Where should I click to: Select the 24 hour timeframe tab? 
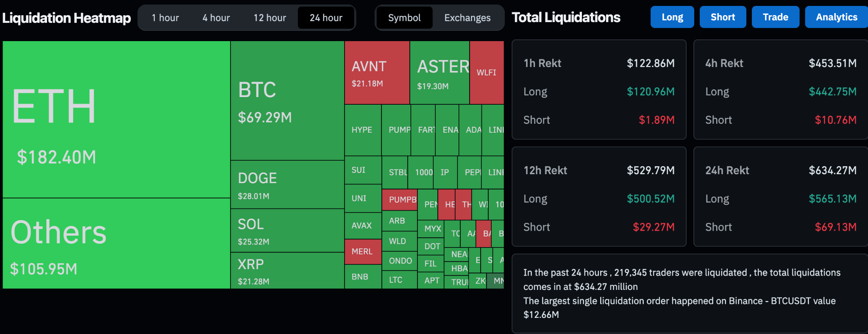326,18
